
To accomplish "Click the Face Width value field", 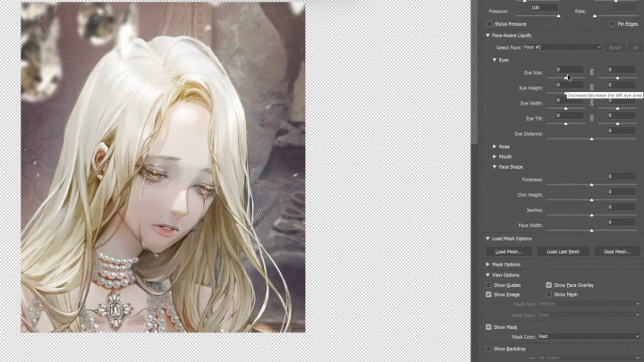I will coord(621,222).
